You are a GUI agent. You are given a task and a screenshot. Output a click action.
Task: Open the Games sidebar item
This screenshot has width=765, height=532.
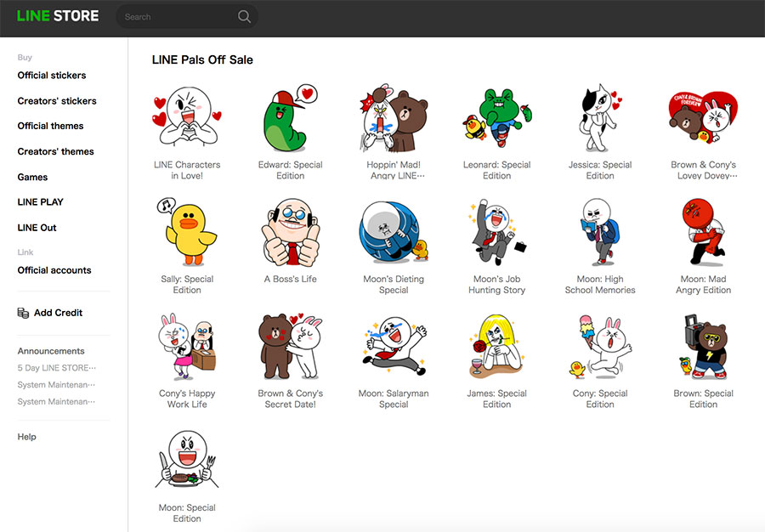coord(33,178)
